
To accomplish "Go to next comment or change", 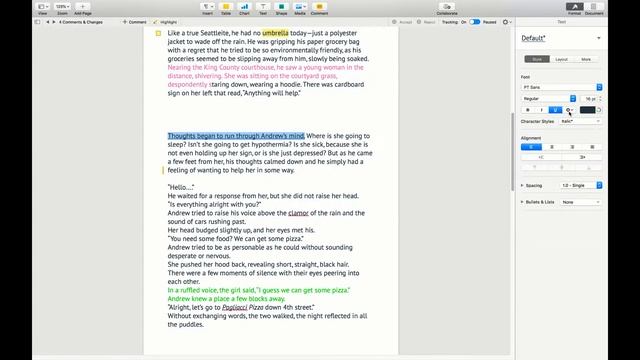I will 53,22.
